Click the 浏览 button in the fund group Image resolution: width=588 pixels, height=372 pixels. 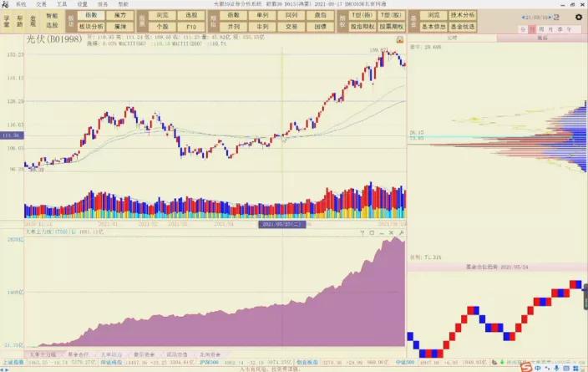click(x=433, y=15)
